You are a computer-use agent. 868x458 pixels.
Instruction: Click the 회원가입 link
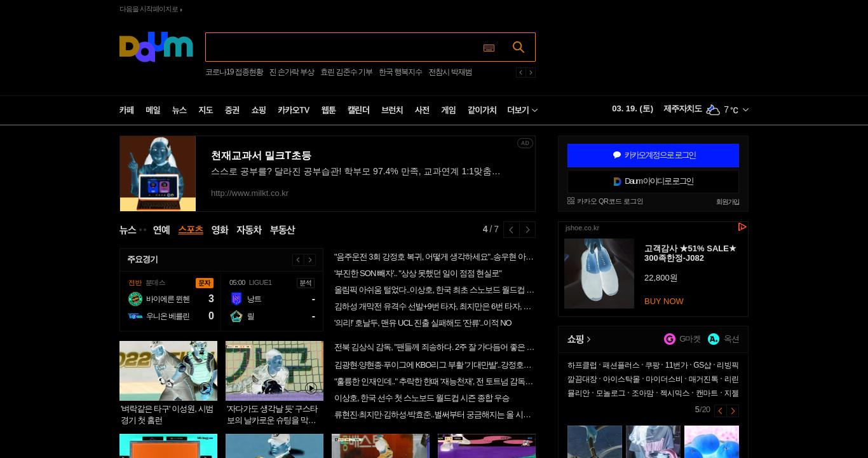(x=728, y=202)
